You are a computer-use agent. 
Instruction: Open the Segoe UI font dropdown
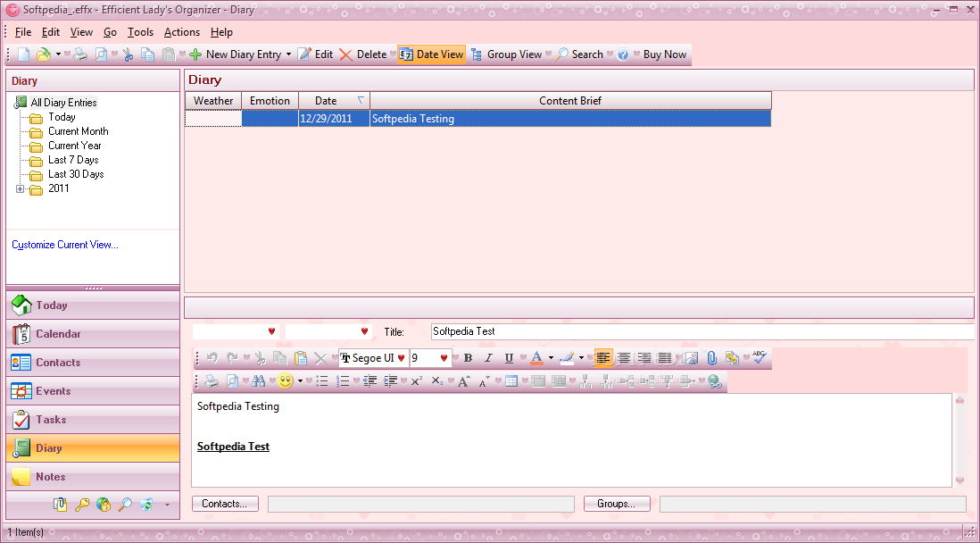coord(401,358)
